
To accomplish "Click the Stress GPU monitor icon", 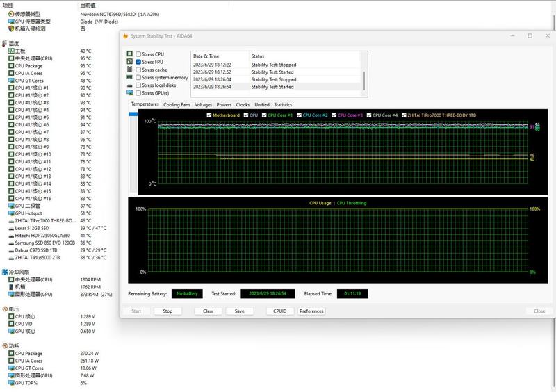I will [x=130, y=92].
